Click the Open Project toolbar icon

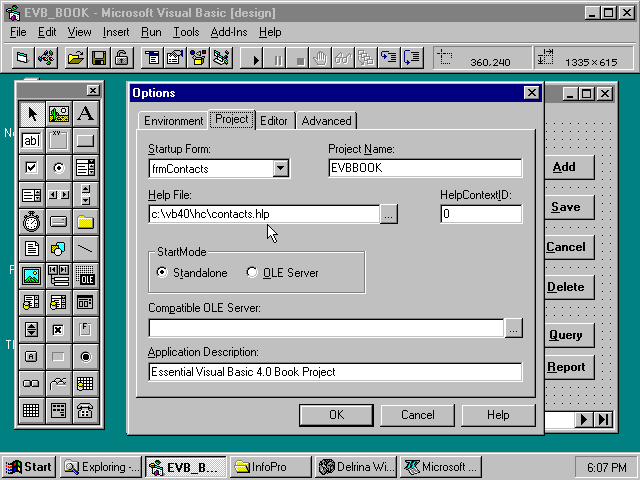[x=75, y=59]
